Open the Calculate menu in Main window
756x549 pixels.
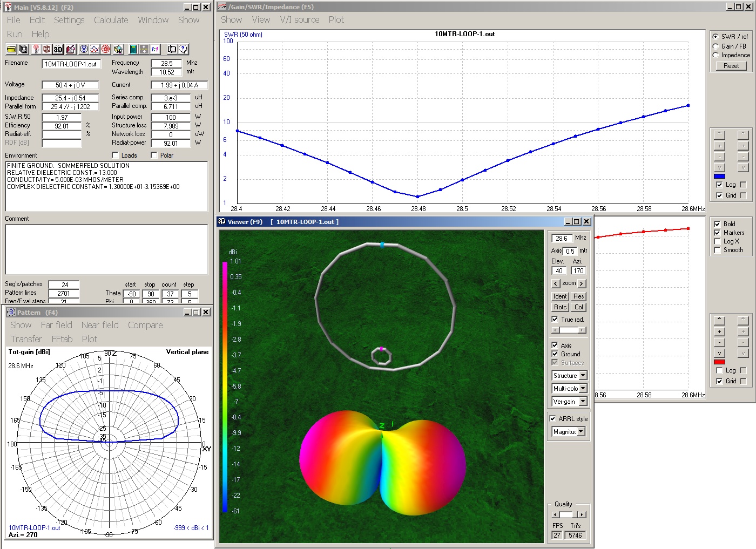pyautogui.click(x=111, y=20)
